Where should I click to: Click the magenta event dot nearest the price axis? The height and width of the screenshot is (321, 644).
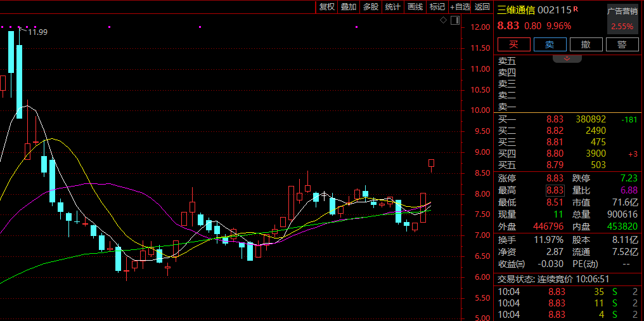[x=356, y=27]
